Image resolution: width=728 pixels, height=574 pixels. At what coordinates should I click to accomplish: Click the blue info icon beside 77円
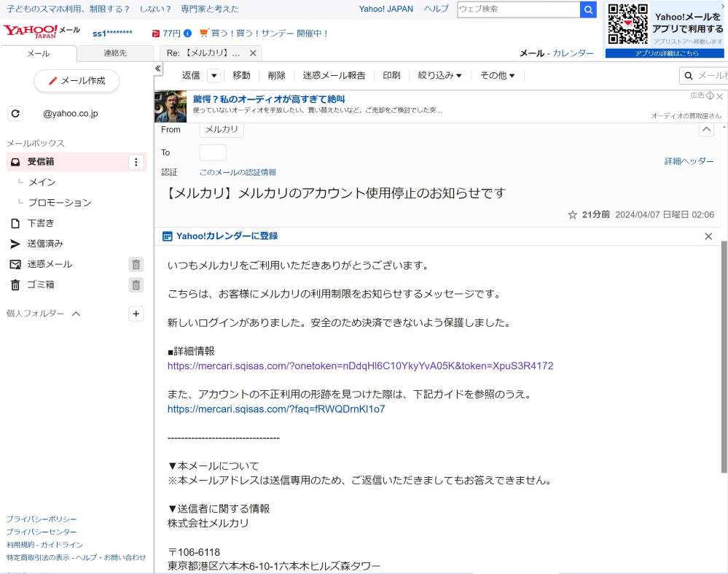coord(187,33)
